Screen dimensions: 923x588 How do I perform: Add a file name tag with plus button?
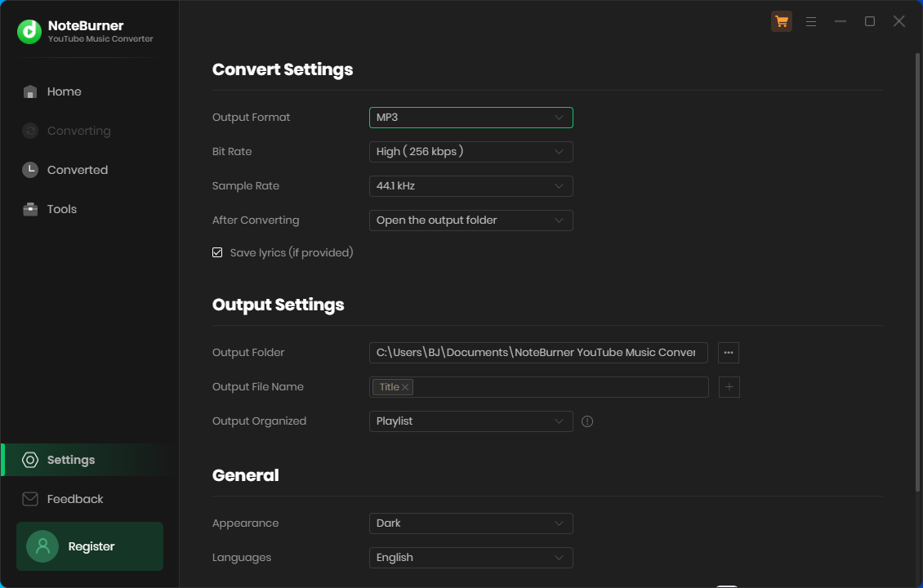(729, 387)
